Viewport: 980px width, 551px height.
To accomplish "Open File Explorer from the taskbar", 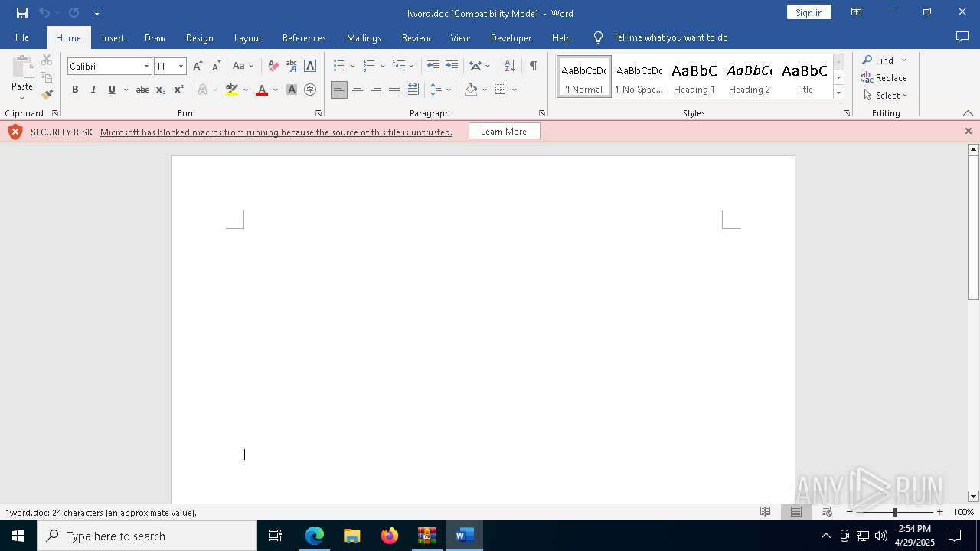I will coord(352,536).
